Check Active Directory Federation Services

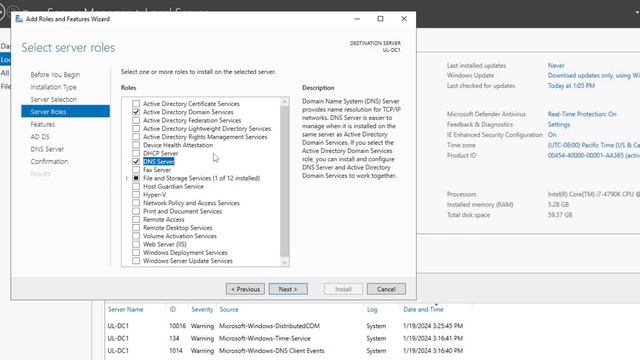136,120
